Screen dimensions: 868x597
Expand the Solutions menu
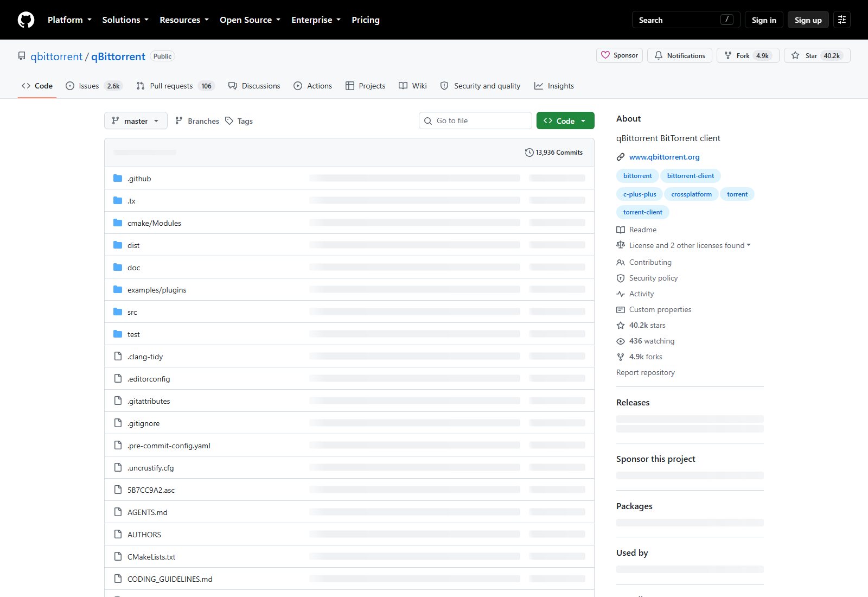(125, 20)
